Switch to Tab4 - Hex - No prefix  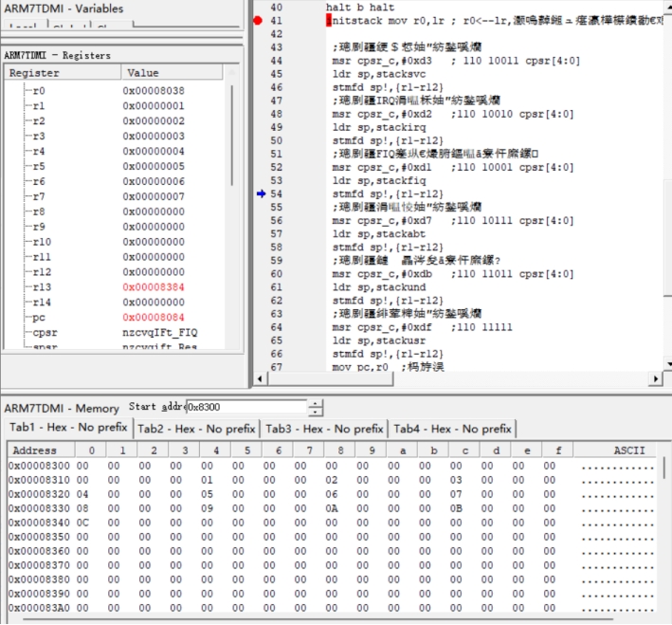[x=452, y=429]
